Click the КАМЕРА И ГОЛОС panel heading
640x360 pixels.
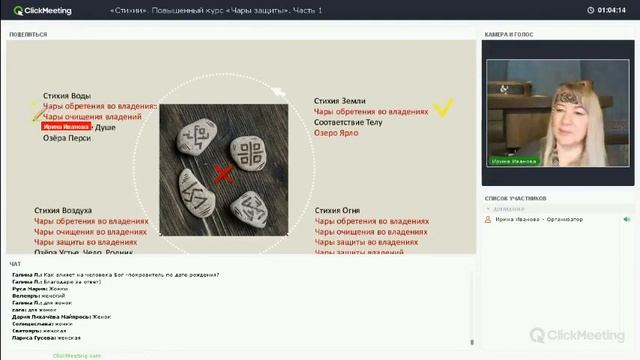[x=509, y=35]
